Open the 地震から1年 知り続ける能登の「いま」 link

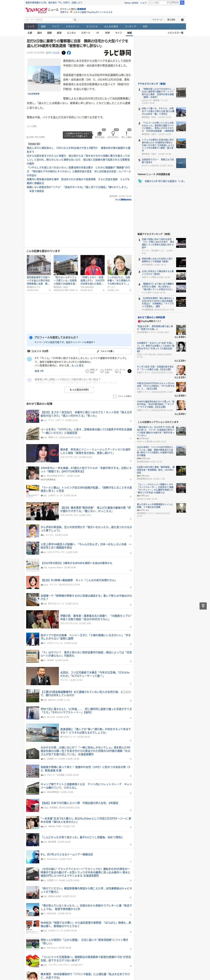coord(165,181)
